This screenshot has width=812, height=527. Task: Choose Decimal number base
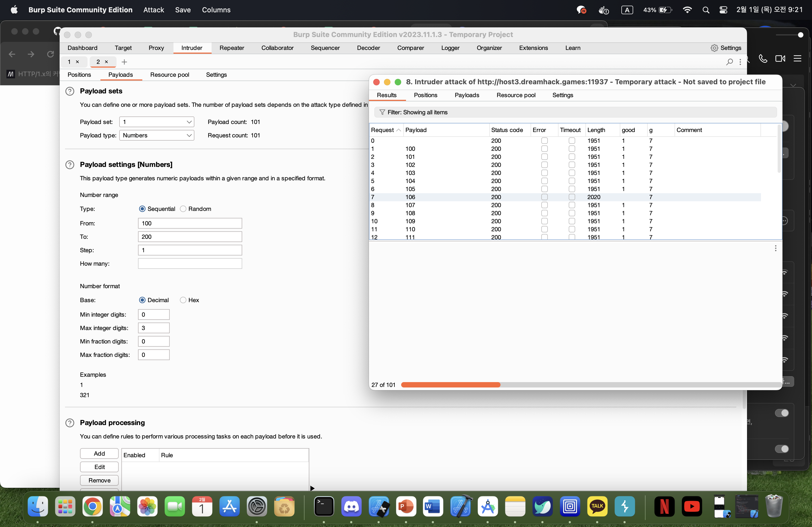tap(142, 300)
